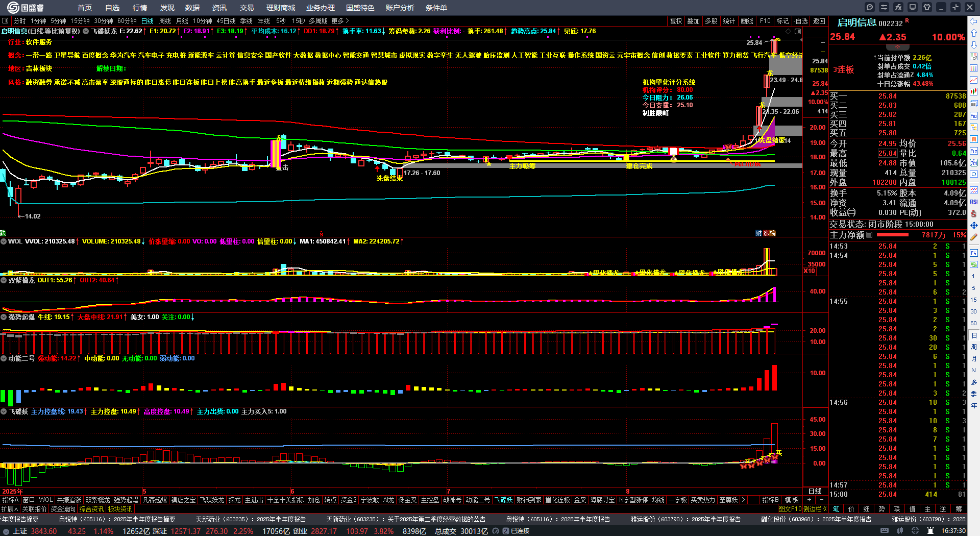Image resolution: width=980 pixels, height=536 pixels.
Task: Open the settings sliders icon in title bar
Action: coord(884,7)
